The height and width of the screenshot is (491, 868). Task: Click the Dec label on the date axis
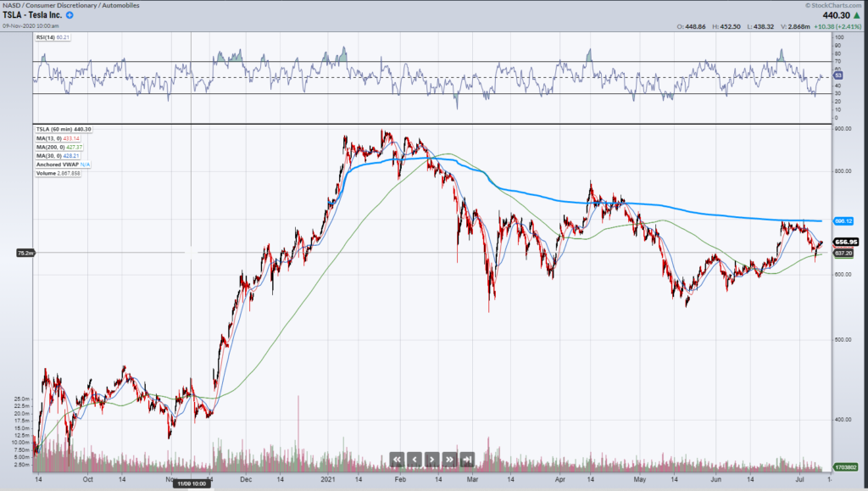(247, 479)
